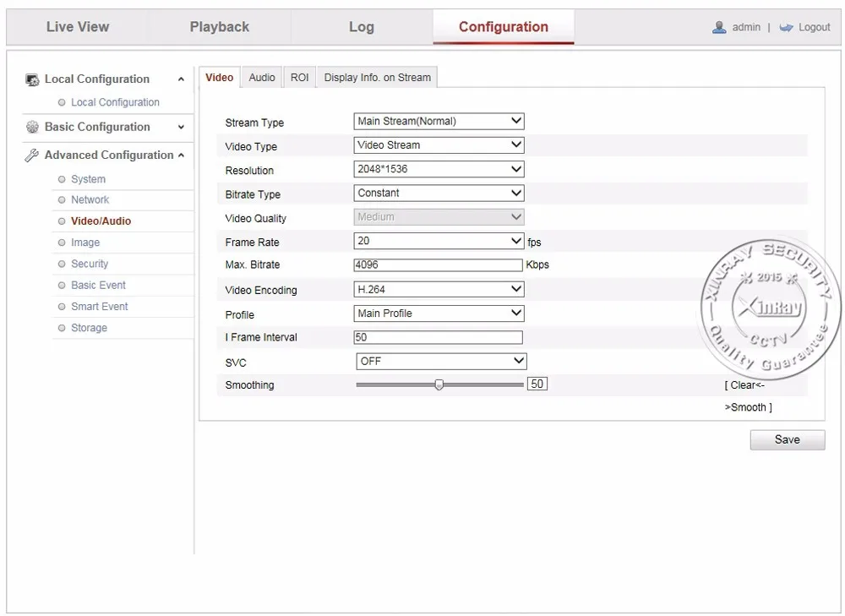
Task: Open the Profile dropdown
Action: click(439, 313)
